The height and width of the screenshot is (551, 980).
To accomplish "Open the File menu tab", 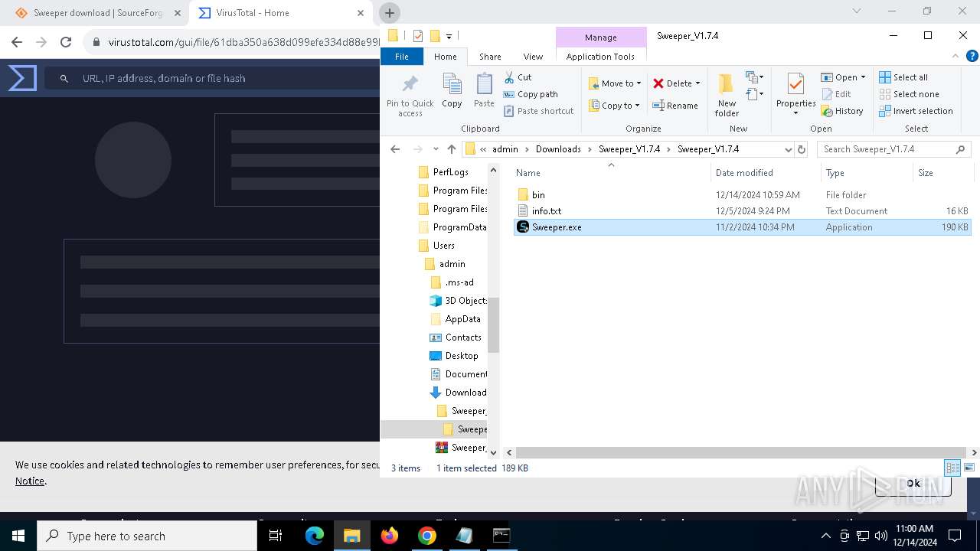I will tap(402, 57).
